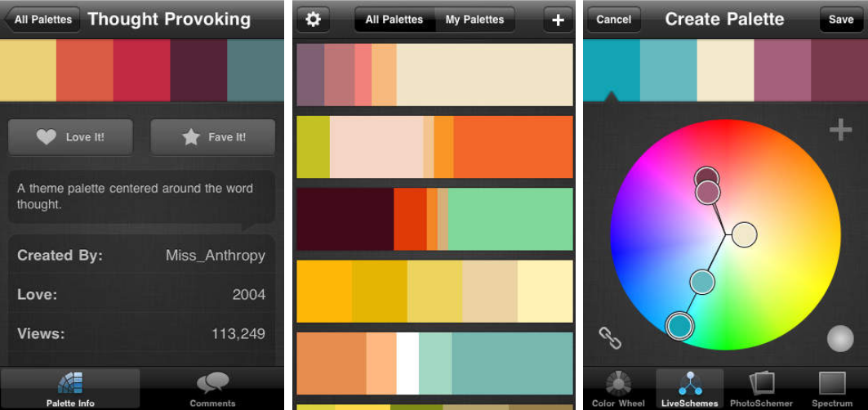The image size is (868, 410).
Task: Click the gray brightness knob near the color wheel
Action: tap(839, 338)
